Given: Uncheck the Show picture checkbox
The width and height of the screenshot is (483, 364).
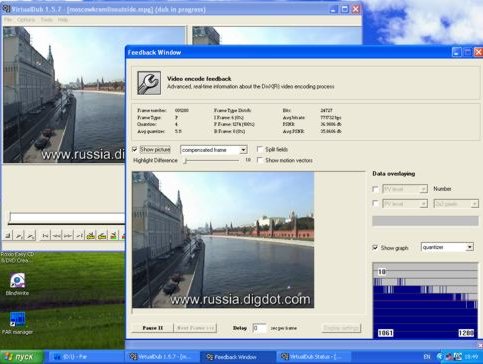Looking at the screenshot, I should pyautogui.click(x=135, y=149).
